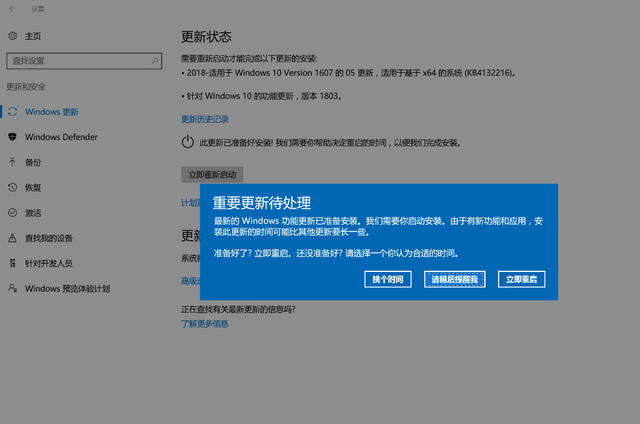
Task: Click the Windows Defender shield icon
Action: pos(13,137)
